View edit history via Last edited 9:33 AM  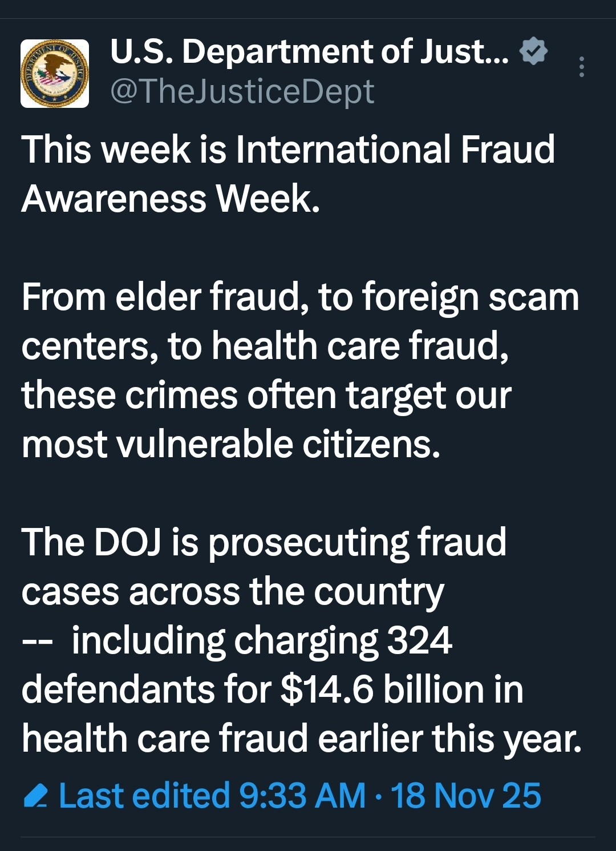coord(212,796)
